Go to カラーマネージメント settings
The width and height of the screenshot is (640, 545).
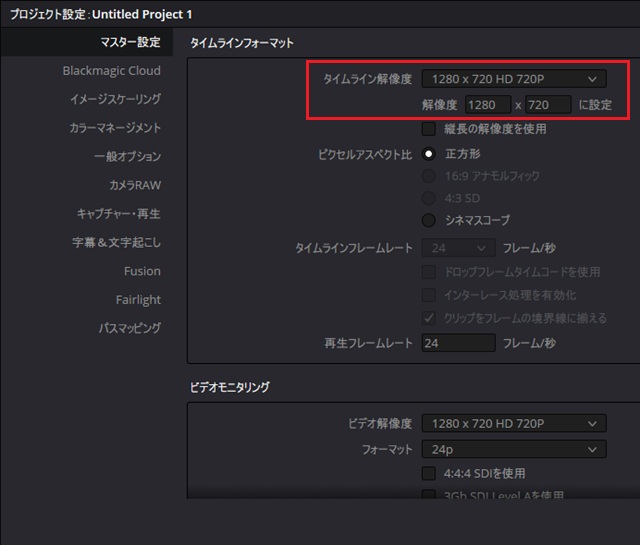click(x=115, y=129)
